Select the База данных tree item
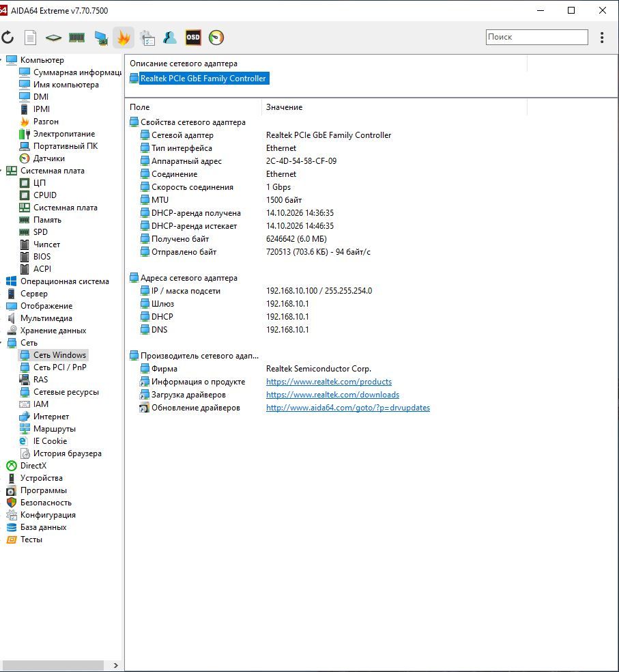 pos(43,527)
